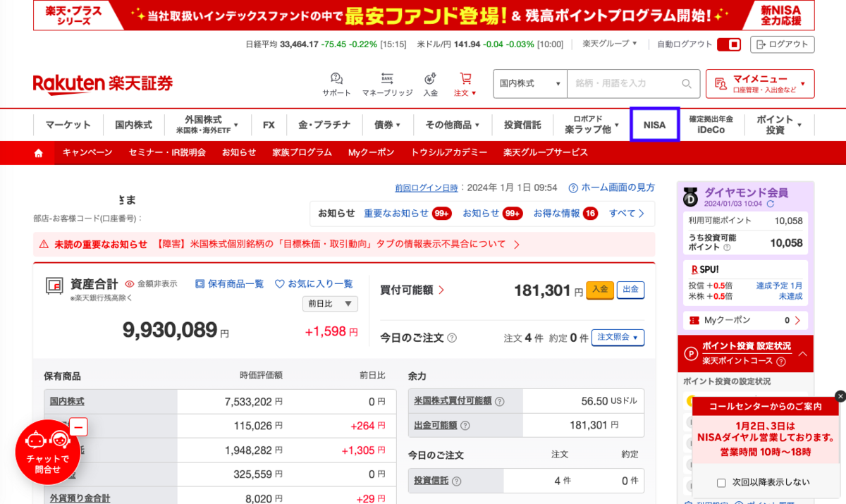Click the 前回ログイン日時 link
Viewport: 846px width, 504px height.
coord(427,188)
